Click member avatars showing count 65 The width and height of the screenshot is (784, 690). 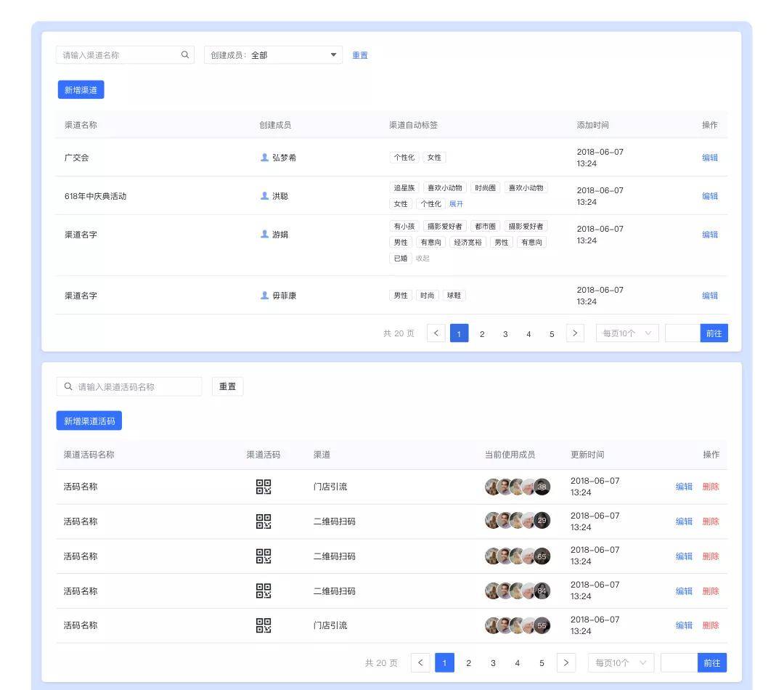coord(518,556)
